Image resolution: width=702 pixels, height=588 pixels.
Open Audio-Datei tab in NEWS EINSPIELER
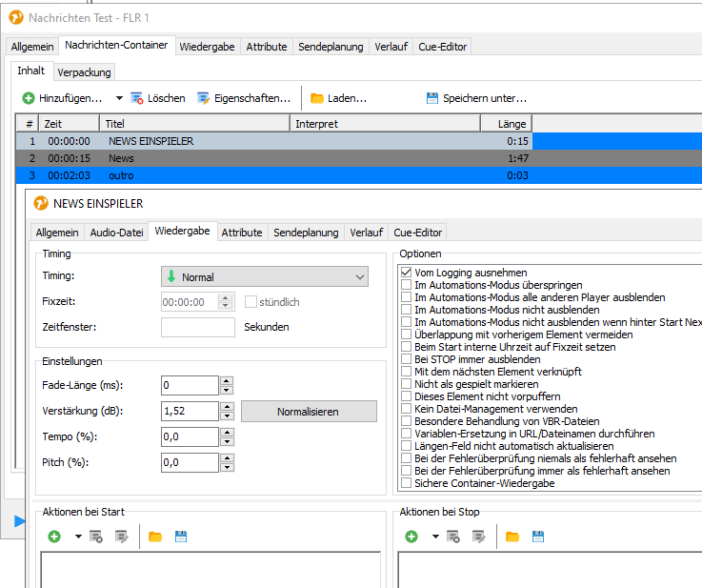click(x=116, y=233)
